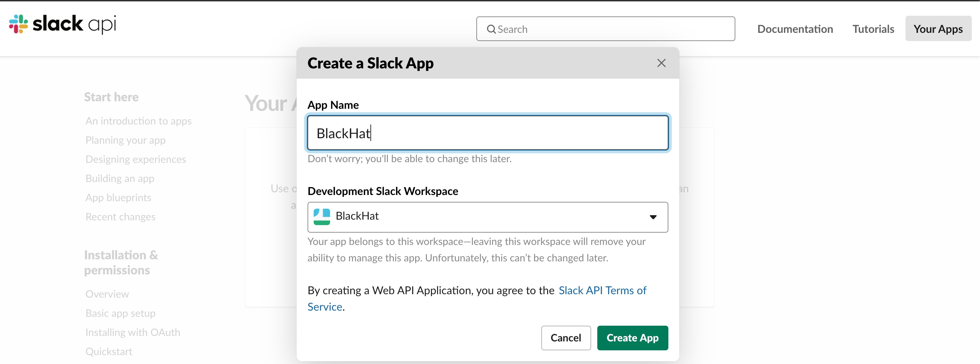Viewport: 980px width, 364px height.
Task: View Recent changes
Action: coord(121,217)
